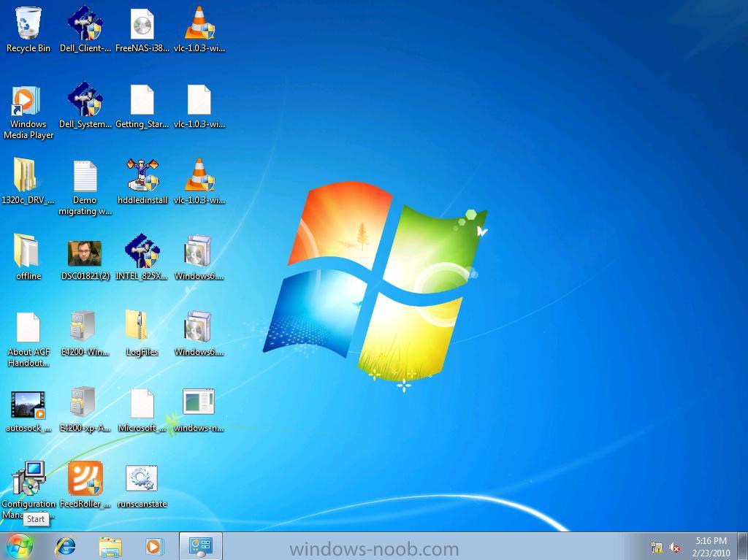Open the network status tray icon

[657, 547]
